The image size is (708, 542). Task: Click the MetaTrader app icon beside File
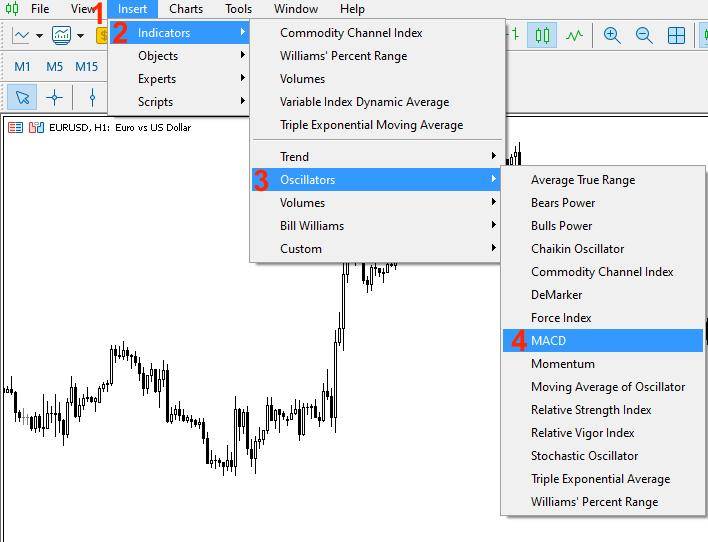coord(12,9)
